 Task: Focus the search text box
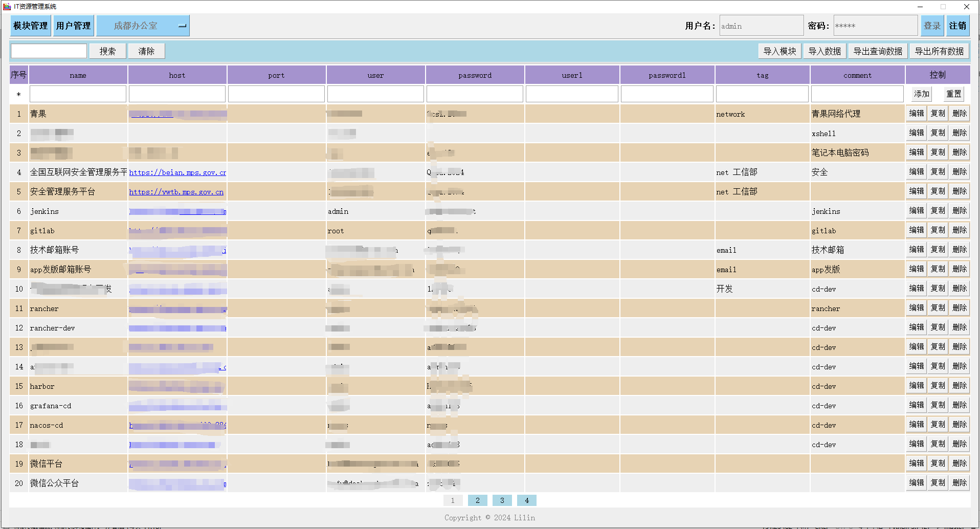point(49,51)
